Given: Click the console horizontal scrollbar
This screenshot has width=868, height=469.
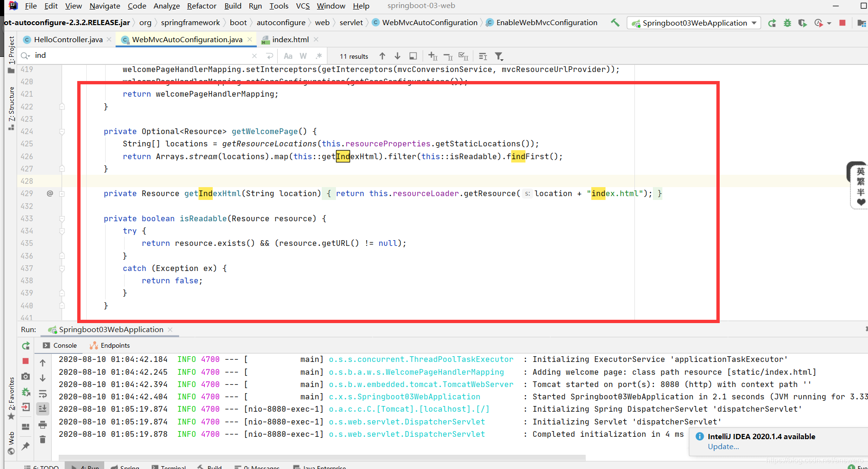Looking at the screenshot, I should [x=322, y=458].
